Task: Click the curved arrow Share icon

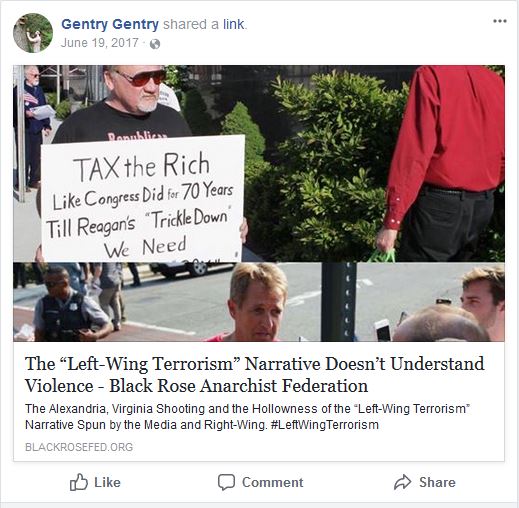Action: (x=402, y=482)
